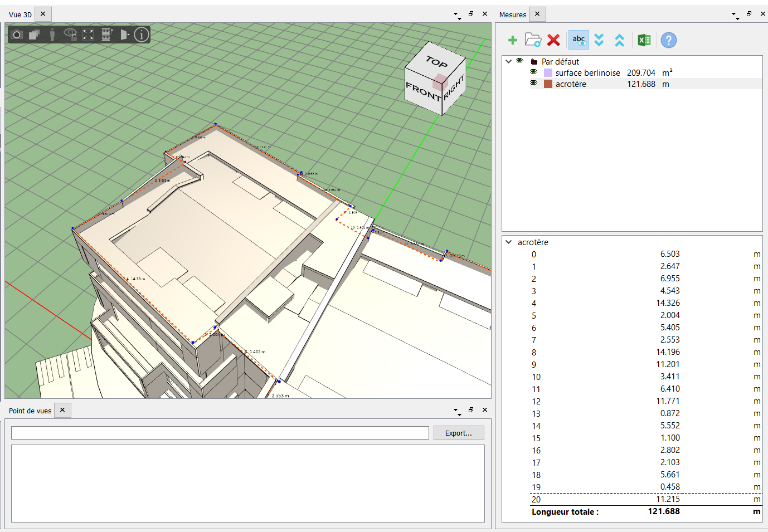This screenshot has height=532, width=768.
Task: Click the viewpoint name input field
Action: tap(220, 433)
